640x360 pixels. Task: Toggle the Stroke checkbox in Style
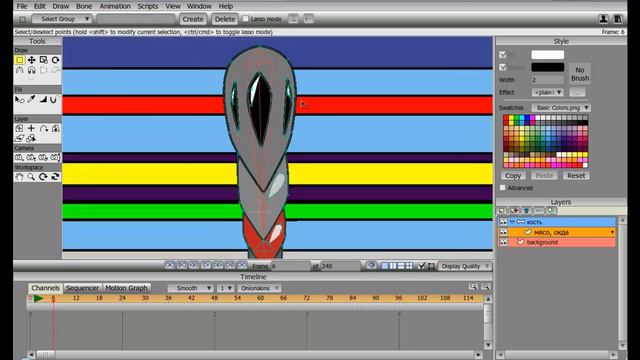[x=502, y=67]
